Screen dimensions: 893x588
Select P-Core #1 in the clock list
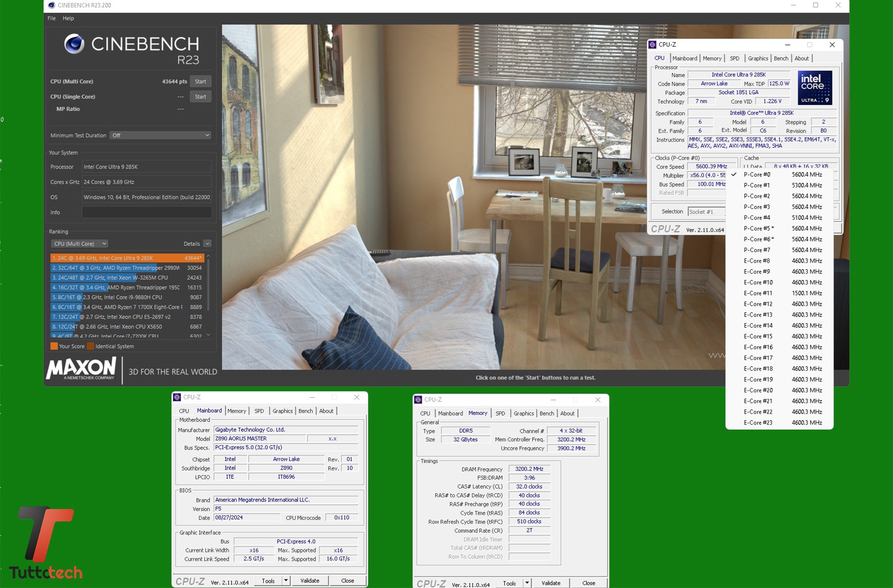tap(780, 185)
